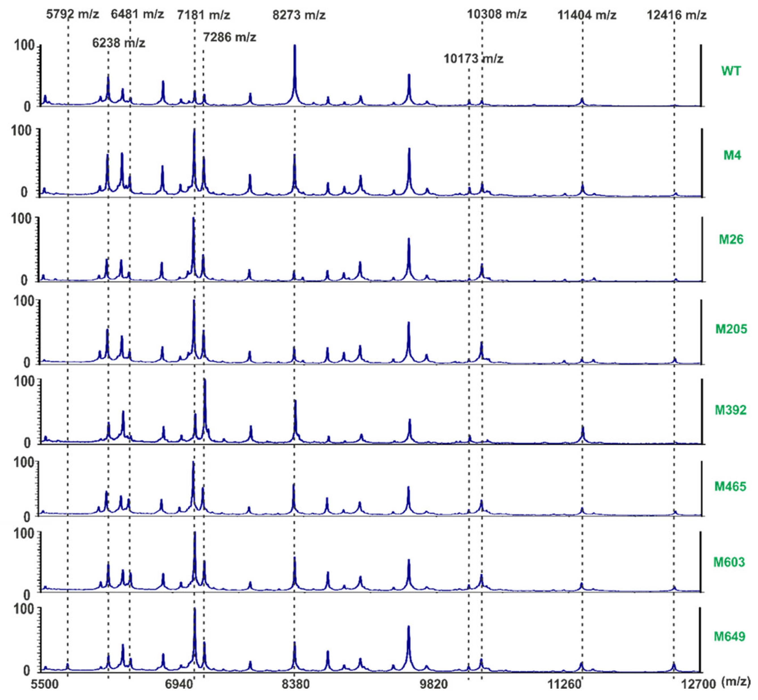This screenshot has height=700, width=758.
Task: Click the 6238 m/z peak label
Action: click(x=119, y=42)
